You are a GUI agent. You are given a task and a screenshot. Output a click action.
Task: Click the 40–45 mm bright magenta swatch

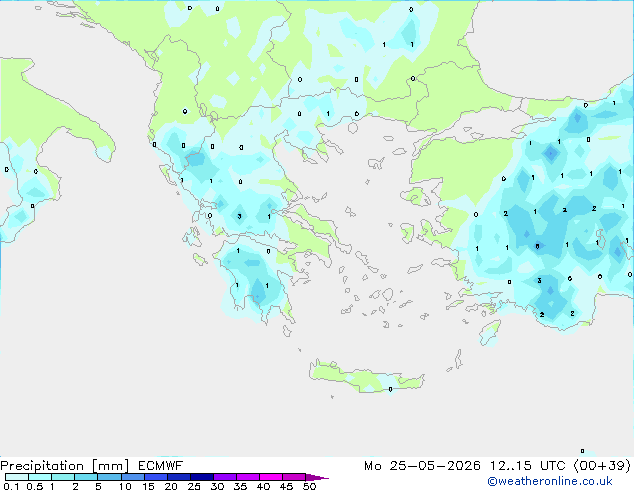(271, 477)
